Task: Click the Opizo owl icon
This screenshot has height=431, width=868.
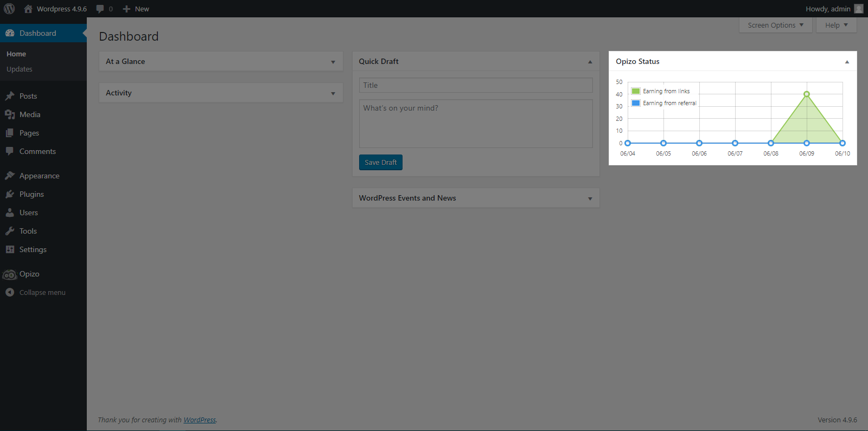Action: [10, 274]
